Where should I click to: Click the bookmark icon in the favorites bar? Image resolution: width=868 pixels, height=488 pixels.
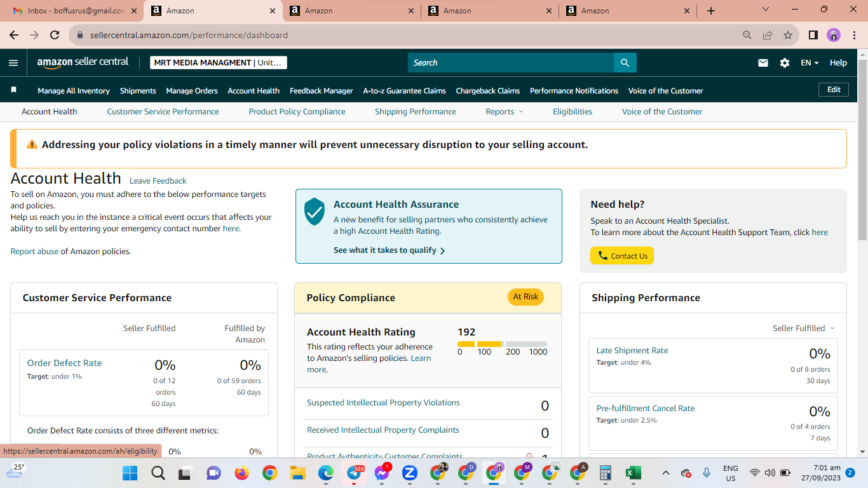pyautogui.click(x=13, y=90)
